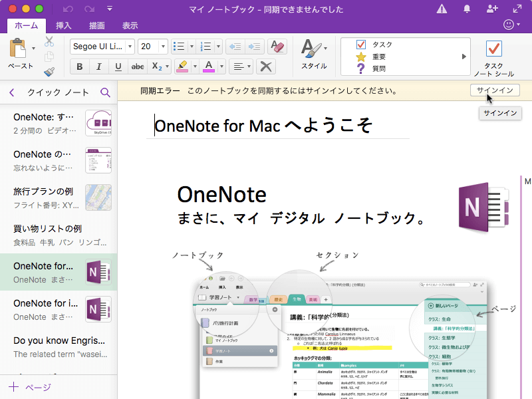This screenshot has width=532, height=399.
Task: Open notifications bell icon
Action: point(467,9)
